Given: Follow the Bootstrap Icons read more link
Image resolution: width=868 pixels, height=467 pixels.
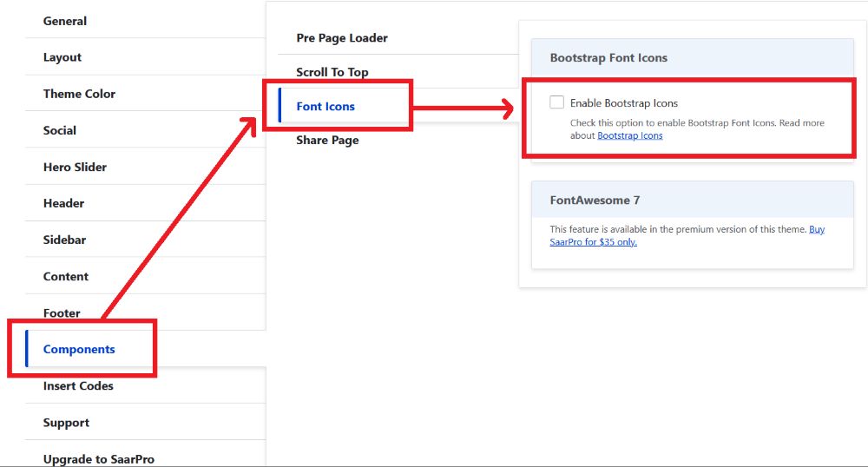Looking at the screenshot, I should point(629,135).
